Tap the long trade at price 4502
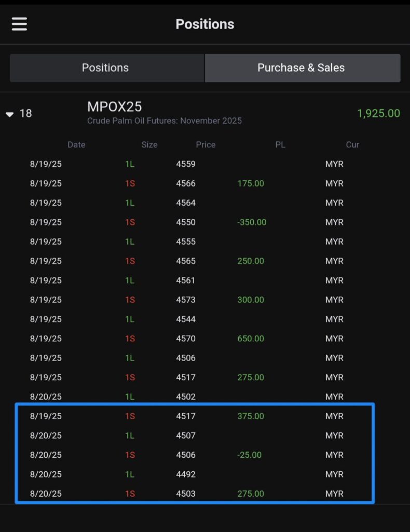This screenshot has height=532, width=410. 186,397
